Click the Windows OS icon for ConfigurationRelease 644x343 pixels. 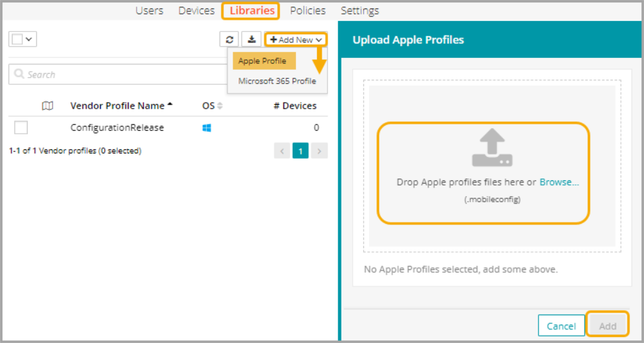point(207,128)
